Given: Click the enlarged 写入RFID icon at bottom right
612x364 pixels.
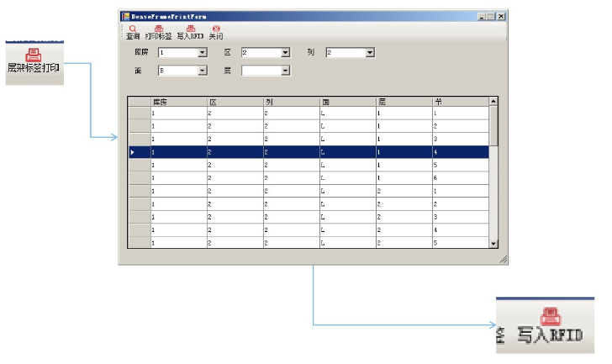Looking at the screenshot, I should [550, 317].
